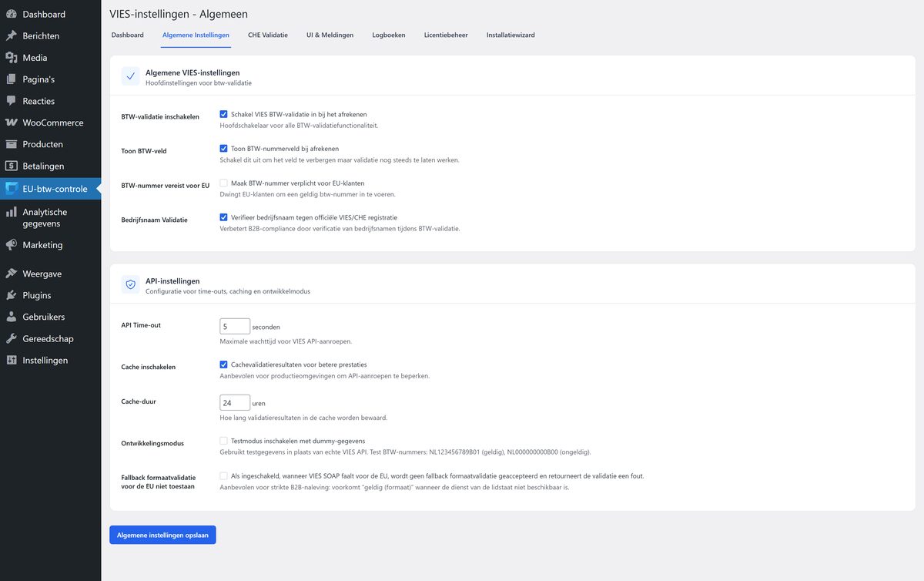Click the Media library icon
This screenshot has height=581, width=924.
point(12,57)
